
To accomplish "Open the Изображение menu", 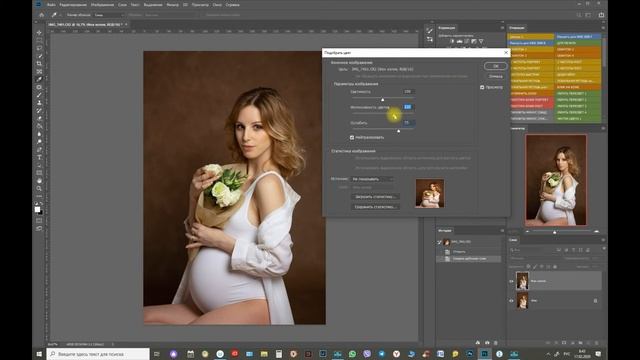I will 102,5.
